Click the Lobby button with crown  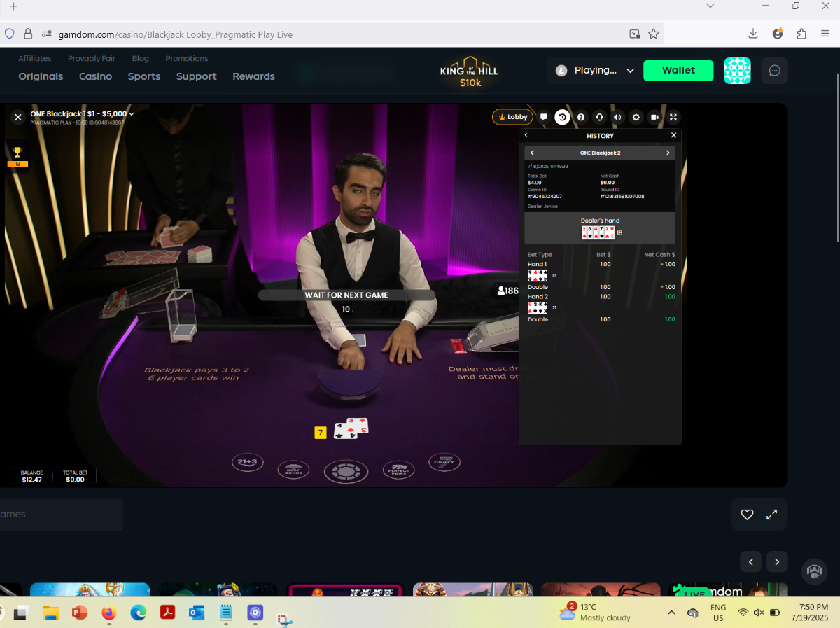click(x=513, y=117)
